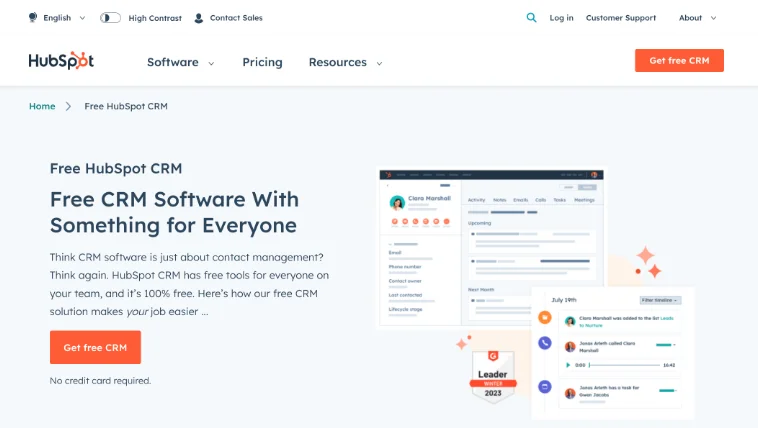The height and width of the screenshot is (428, 758).
Task: Click the Log in link
Action: click(x=561, y=18)
